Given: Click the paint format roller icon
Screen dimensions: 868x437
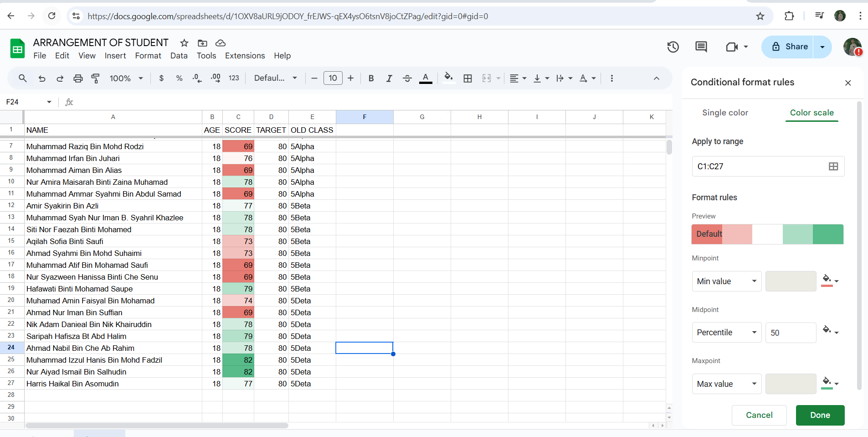Looking at the screenshot, I should [x=96, y=78].
